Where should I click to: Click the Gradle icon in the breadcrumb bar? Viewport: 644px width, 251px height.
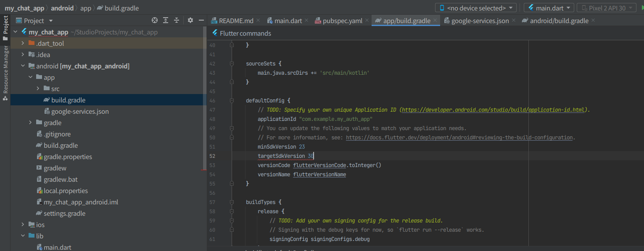pos(100,8)
